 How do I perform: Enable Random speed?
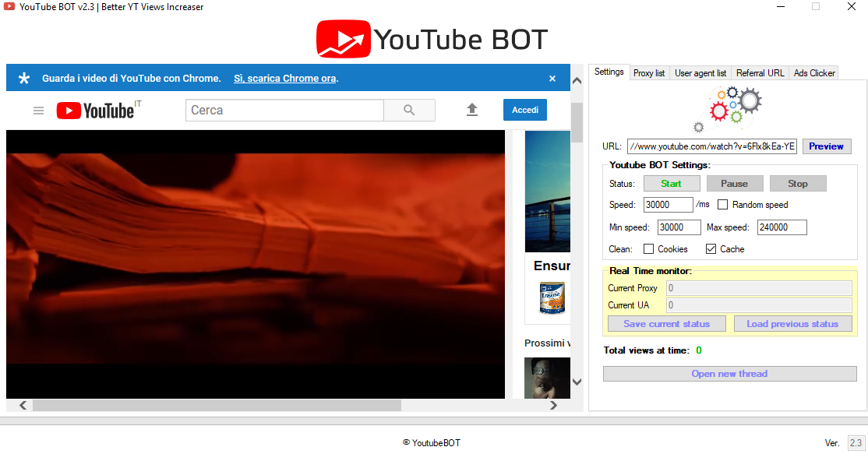click(723, 204)
